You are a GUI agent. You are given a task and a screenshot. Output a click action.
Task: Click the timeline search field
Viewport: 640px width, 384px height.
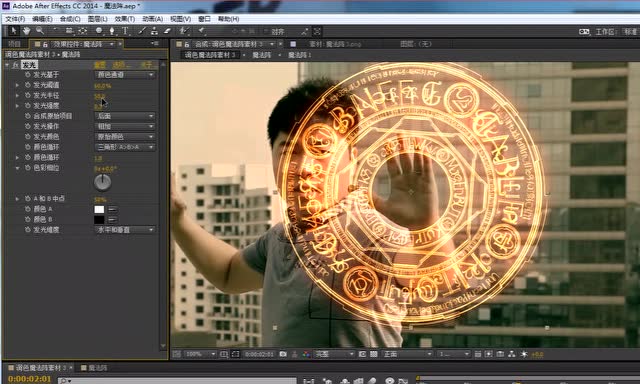tap(177, 380)
